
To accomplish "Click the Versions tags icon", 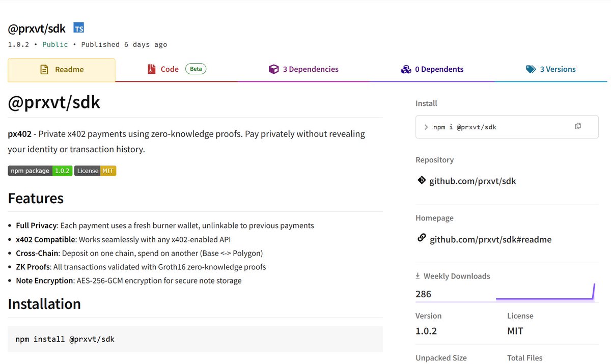I will pyautogui.click(x=531, y=69).
